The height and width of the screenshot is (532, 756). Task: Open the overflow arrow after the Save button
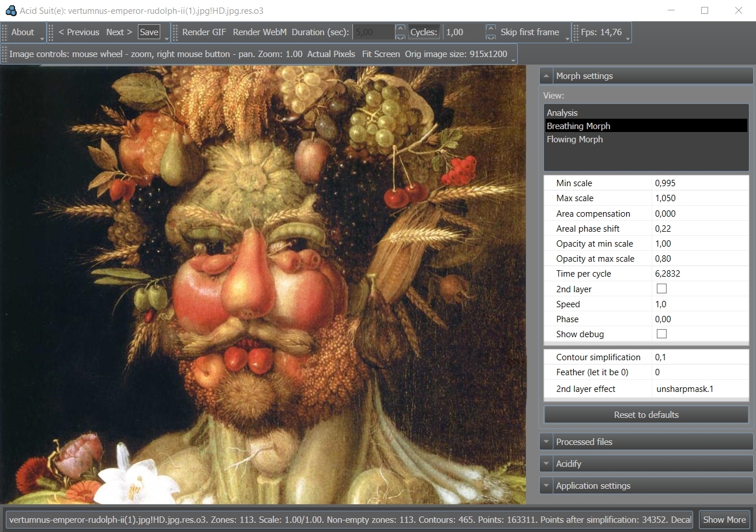(167, 39)
